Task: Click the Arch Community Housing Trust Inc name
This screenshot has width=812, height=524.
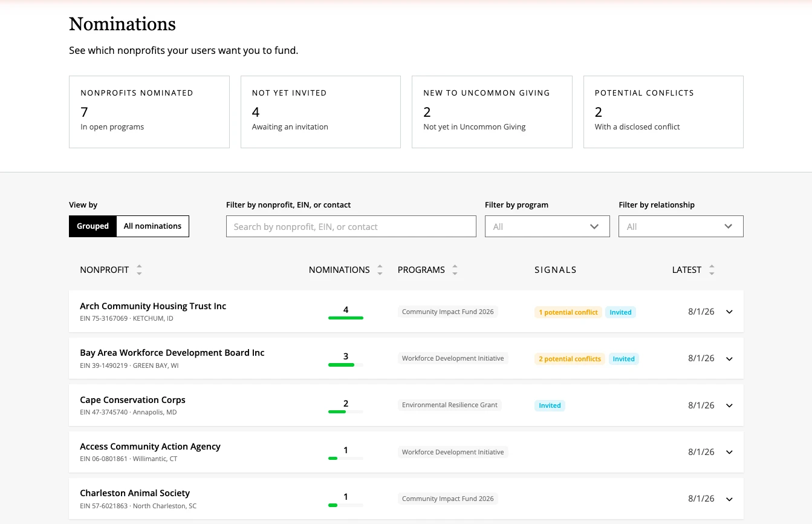Action: click(153, 306)
